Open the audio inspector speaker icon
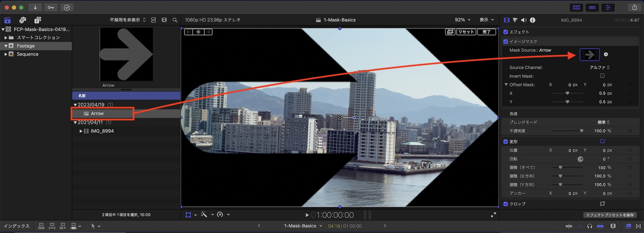The width and height of the screenshot is (644, 233). coord(524,20)
